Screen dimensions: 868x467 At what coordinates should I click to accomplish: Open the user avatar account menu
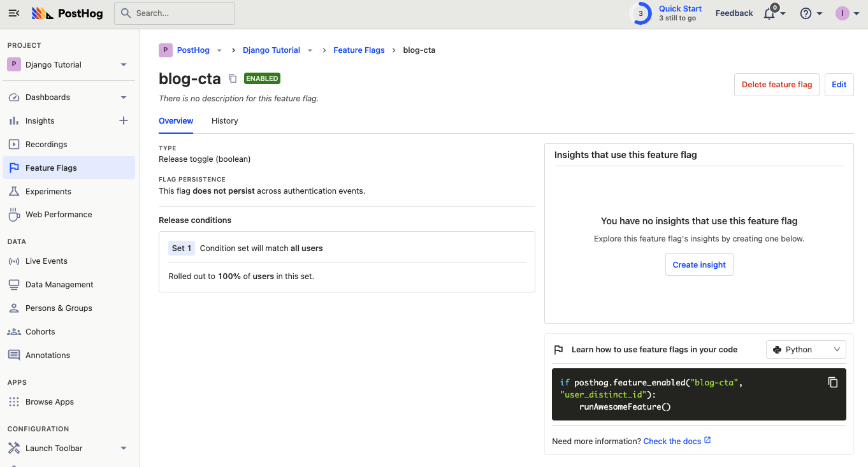coord(843,13)
